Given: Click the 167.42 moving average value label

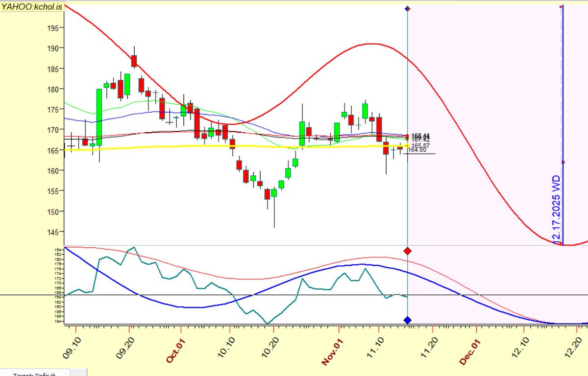Looking at the screenshot, I should [x=420, y=140].
